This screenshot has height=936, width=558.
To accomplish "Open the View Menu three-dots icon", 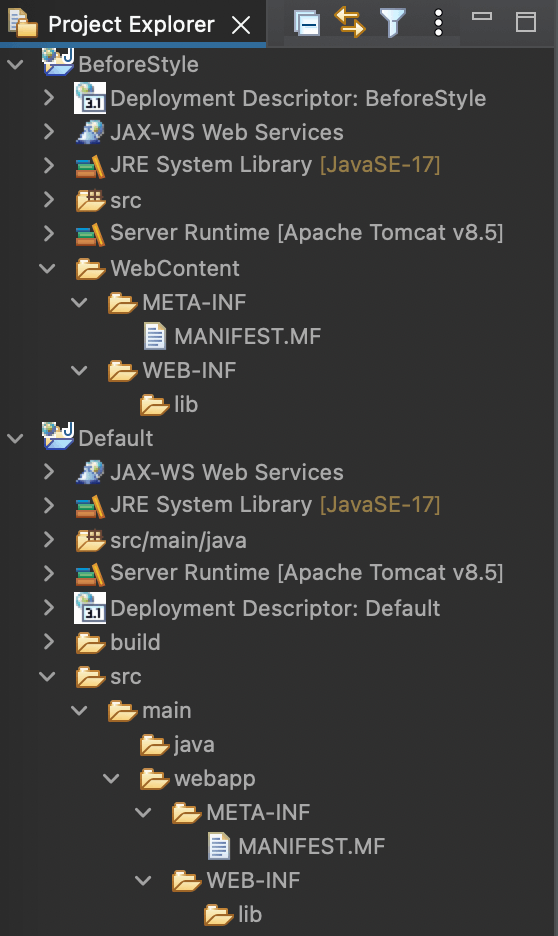I will coord(439,23).
